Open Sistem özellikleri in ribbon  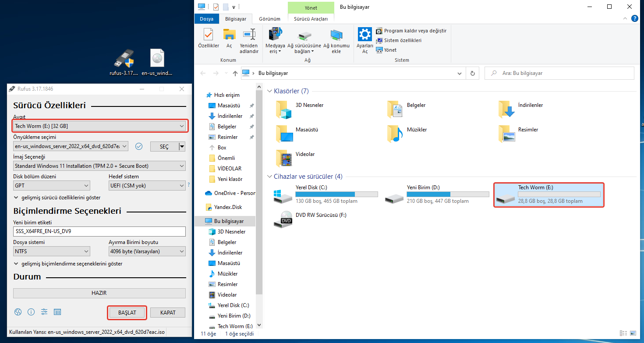pos(399,40)
